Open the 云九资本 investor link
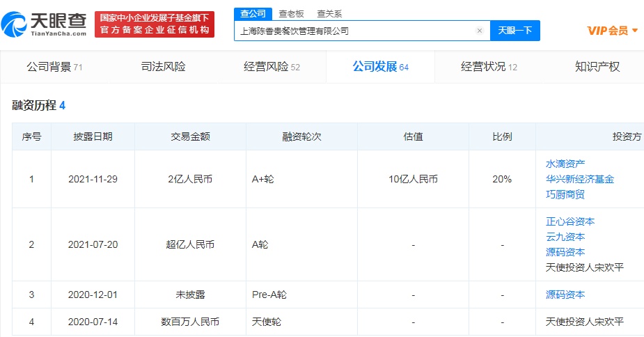Viewport: 644px width, 337px height. point(565,237)
